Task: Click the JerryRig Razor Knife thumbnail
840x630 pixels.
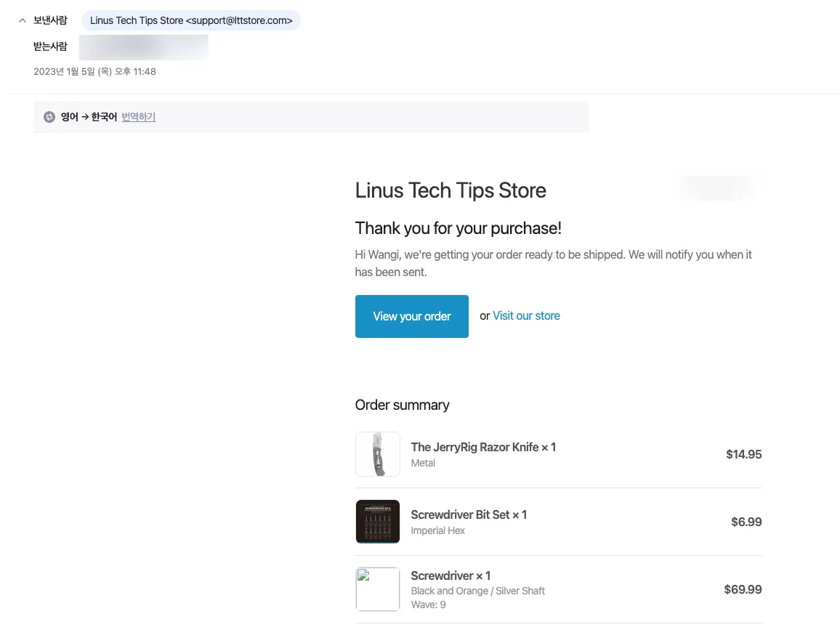Action: [377, 454]
